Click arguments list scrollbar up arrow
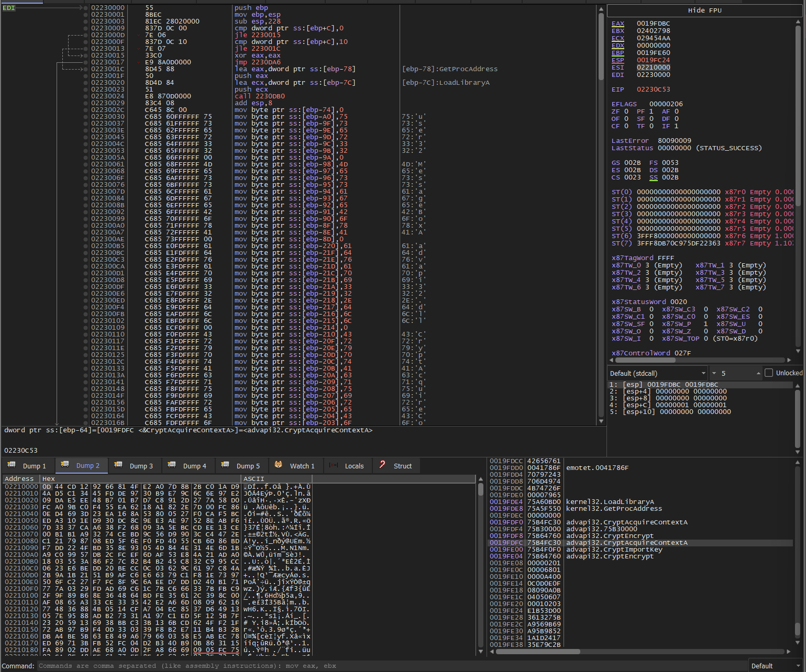Image resolution: width=806 pixels, height=672 pixels. pyautogui.click(x=798, y=385)
